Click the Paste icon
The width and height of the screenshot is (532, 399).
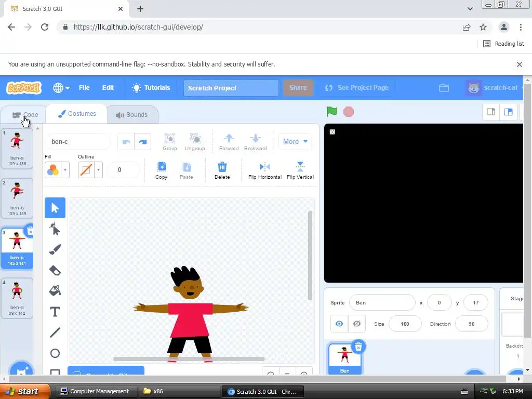click(187, 170)
